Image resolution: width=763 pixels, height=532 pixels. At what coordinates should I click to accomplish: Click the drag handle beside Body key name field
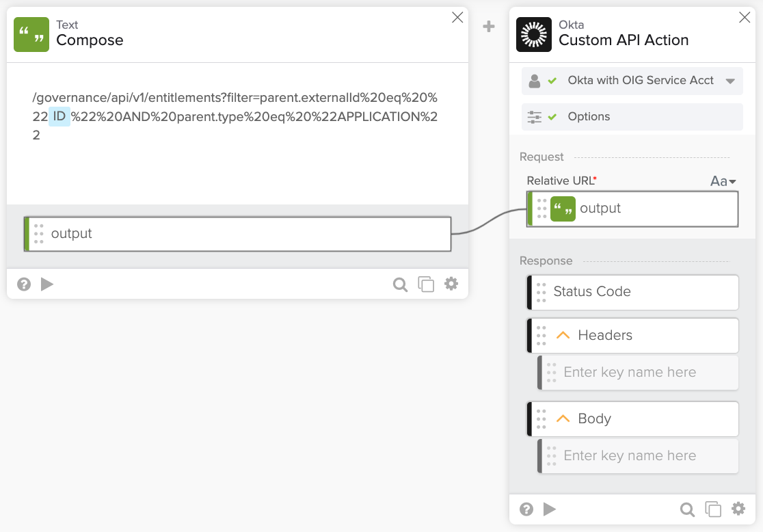[x=551, y=456]
